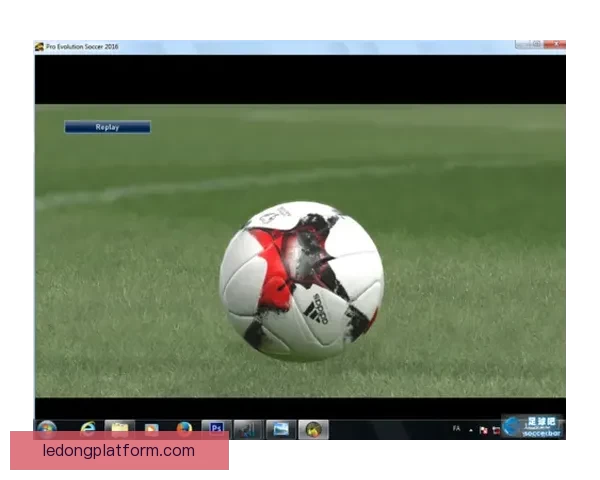Select the Pro Evolution Soccer taskbar button
This screenshot has height=480, width=600.
pos(313,429)
